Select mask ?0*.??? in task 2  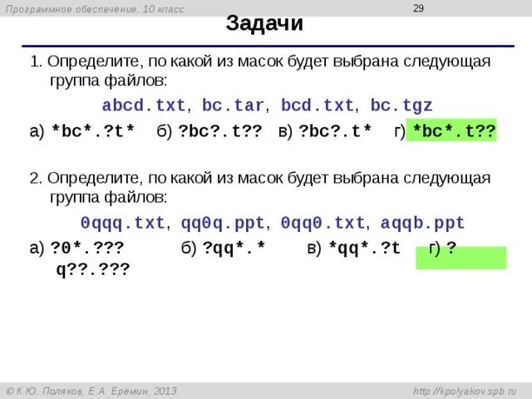pos(87,249)
